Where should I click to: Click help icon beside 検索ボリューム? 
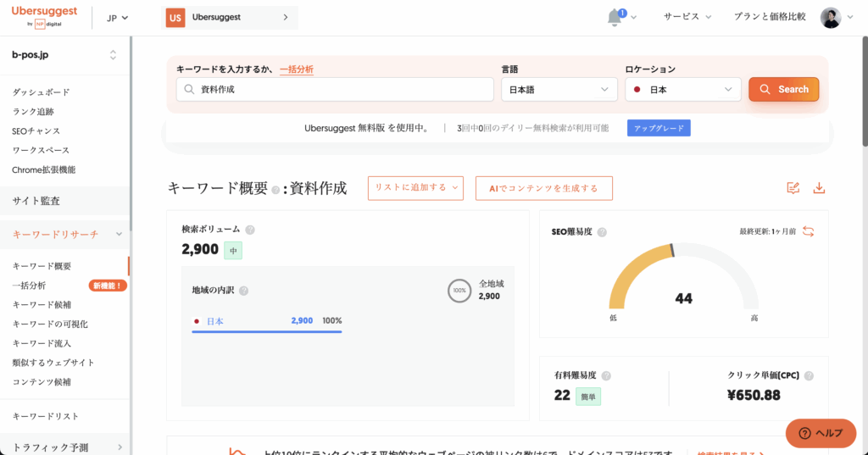pos(250,230)
